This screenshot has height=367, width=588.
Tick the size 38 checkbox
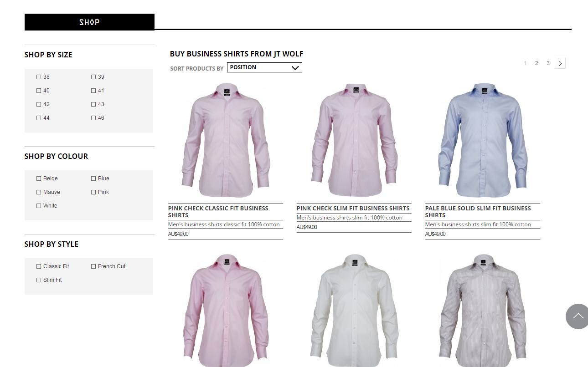coord(39,77)
